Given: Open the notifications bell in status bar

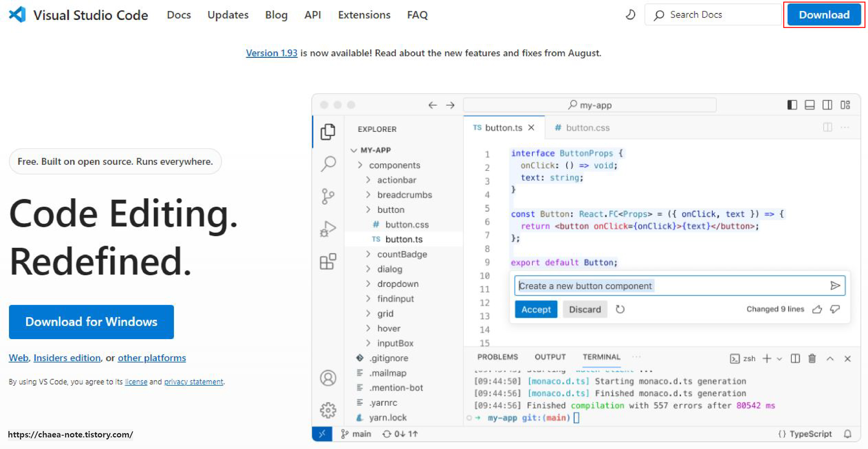Looking at the screenshot, I should [x=848, y=434].
